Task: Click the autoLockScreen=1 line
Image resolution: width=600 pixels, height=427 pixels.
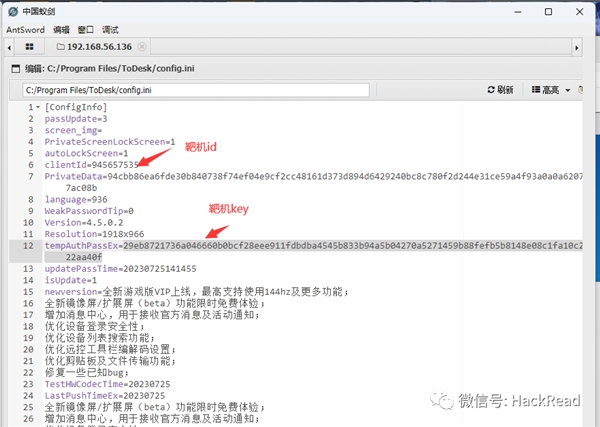Action: [86, 153]
